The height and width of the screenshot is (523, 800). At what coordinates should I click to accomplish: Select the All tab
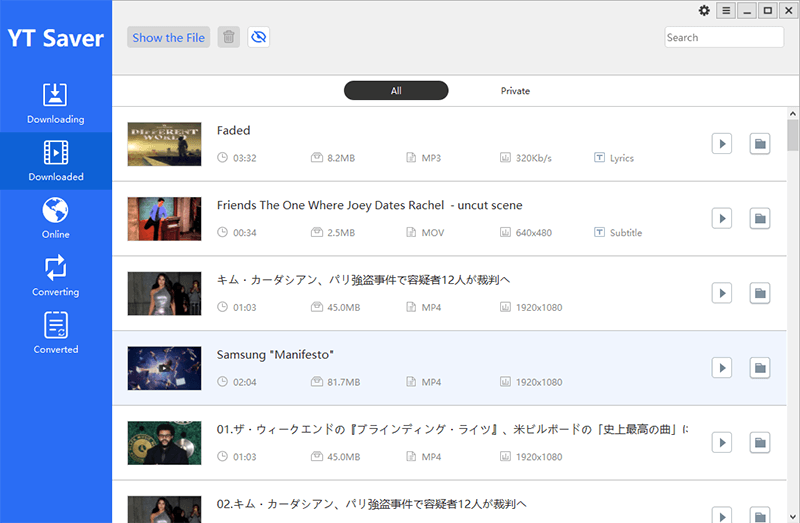396,91
